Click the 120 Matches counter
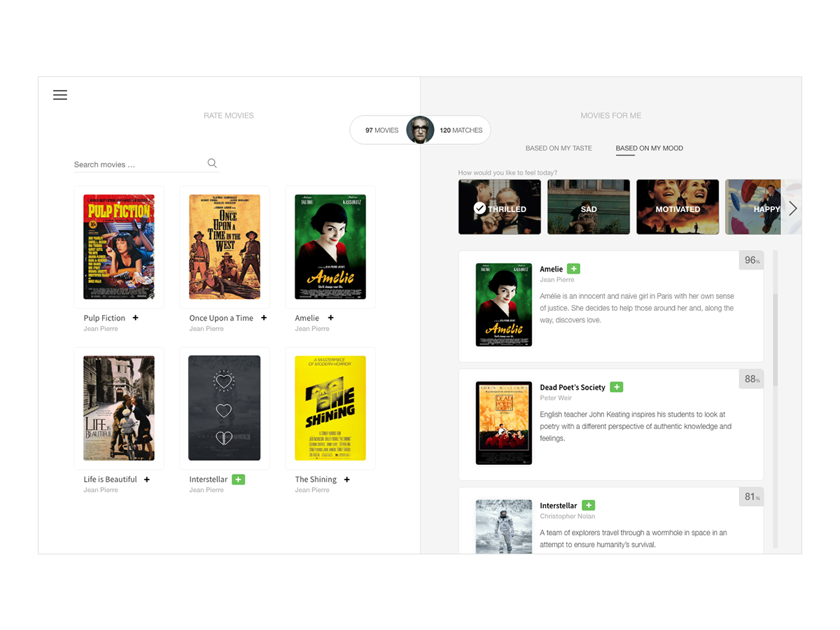Viewport: 840px width, 630px height. [461, 130]
